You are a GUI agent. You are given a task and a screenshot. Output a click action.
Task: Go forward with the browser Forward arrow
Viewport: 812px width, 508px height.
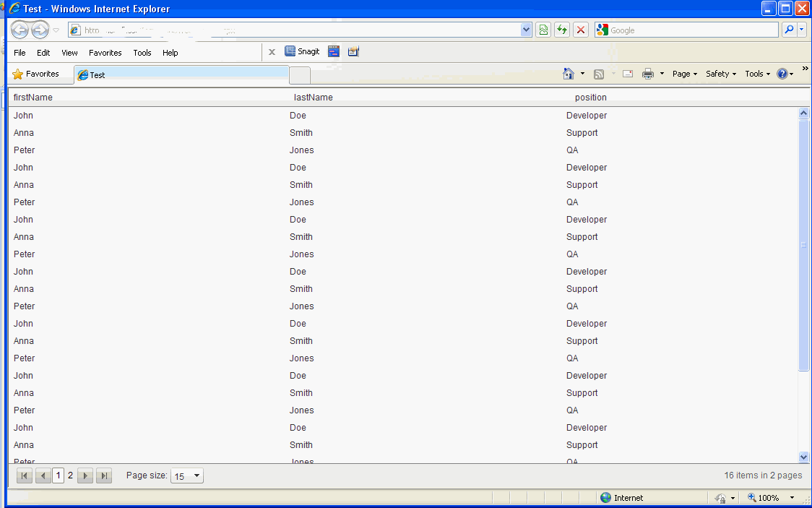[40, 30]
